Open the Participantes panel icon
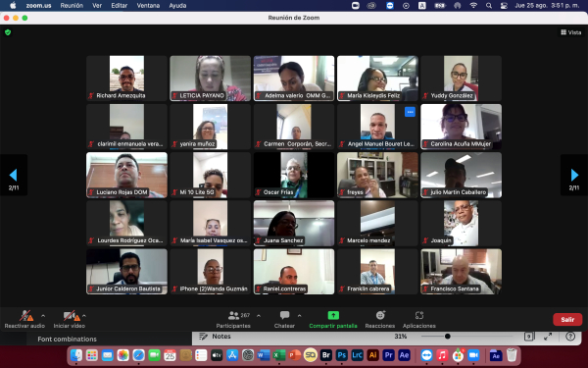Image resolution: width=588 pixels, height=368 pixels. 233,315
